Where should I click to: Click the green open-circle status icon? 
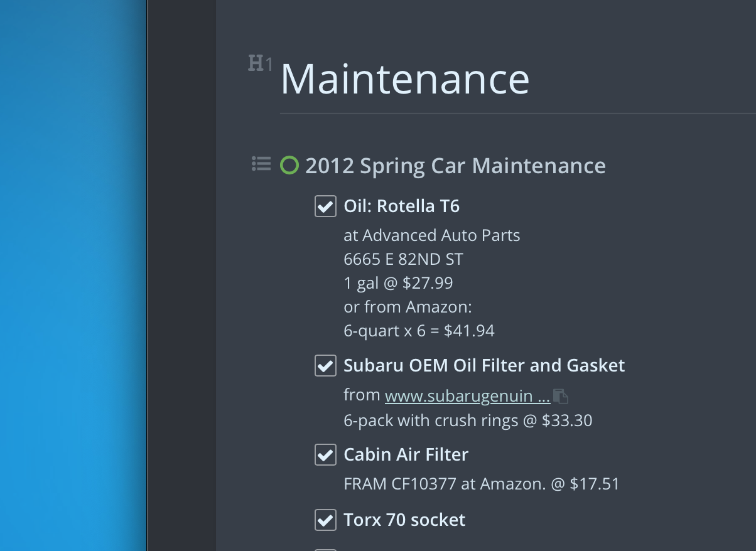tap(289, 165)
